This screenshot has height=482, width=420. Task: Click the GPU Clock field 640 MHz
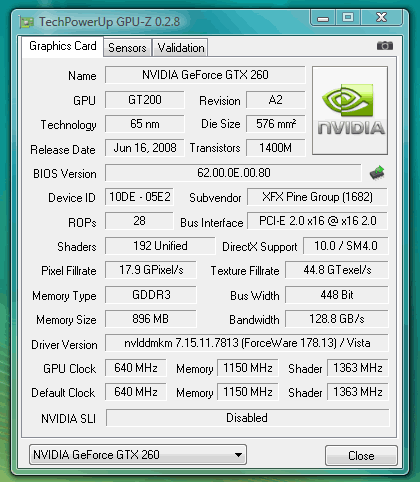[136, 368]
